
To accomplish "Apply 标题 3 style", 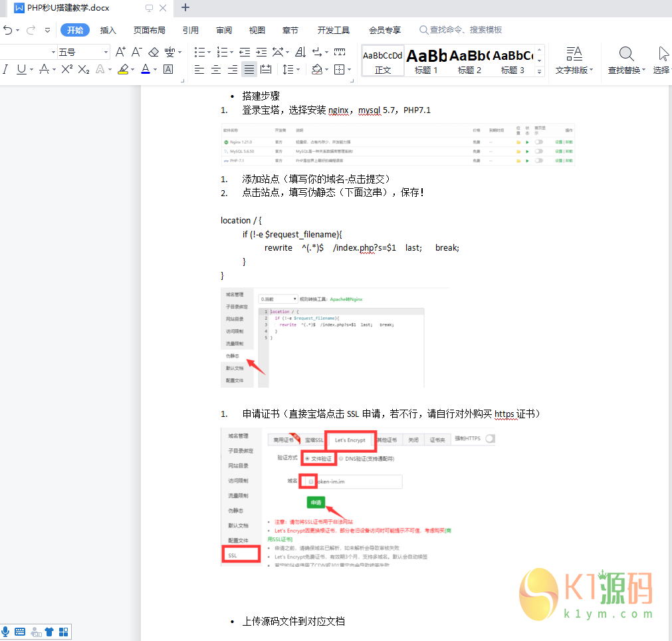I will pos(512,61).
